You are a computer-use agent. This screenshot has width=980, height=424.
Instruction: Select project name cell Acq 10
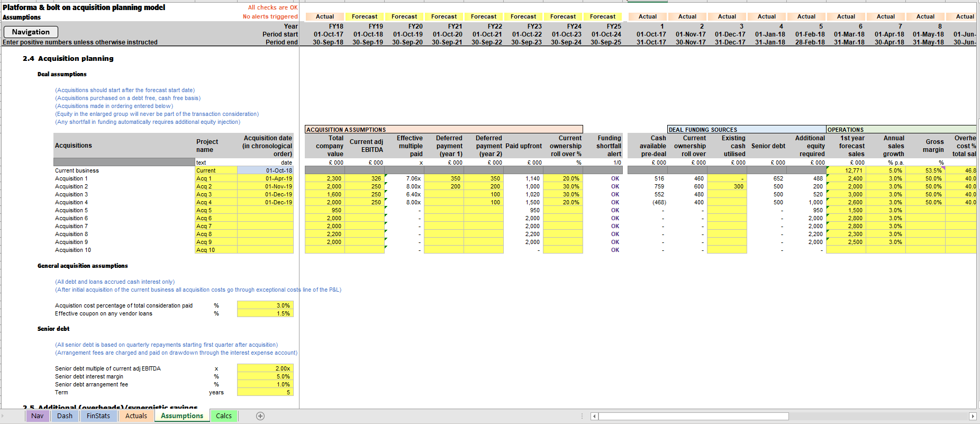tap(216, 250)
